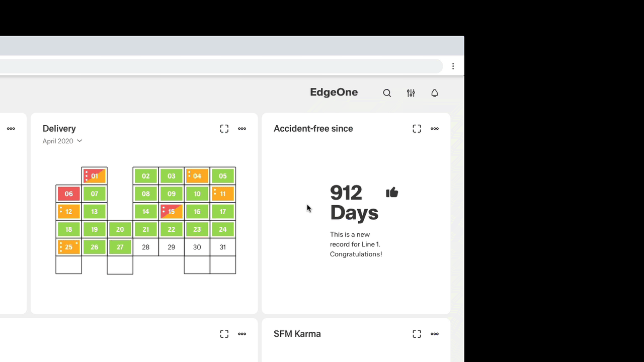Expand SFM Karma card to fullscreen
Screen dimensions: 644x362
[417, 334]
